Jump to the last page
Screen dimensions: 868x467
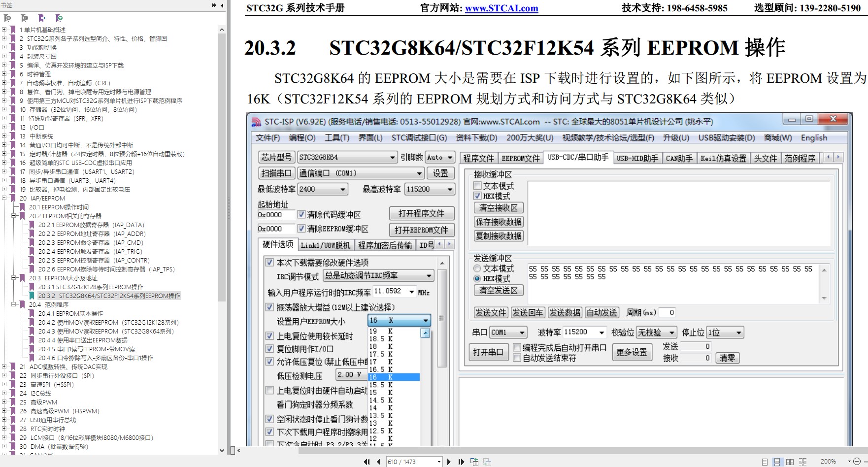point(461,462)
